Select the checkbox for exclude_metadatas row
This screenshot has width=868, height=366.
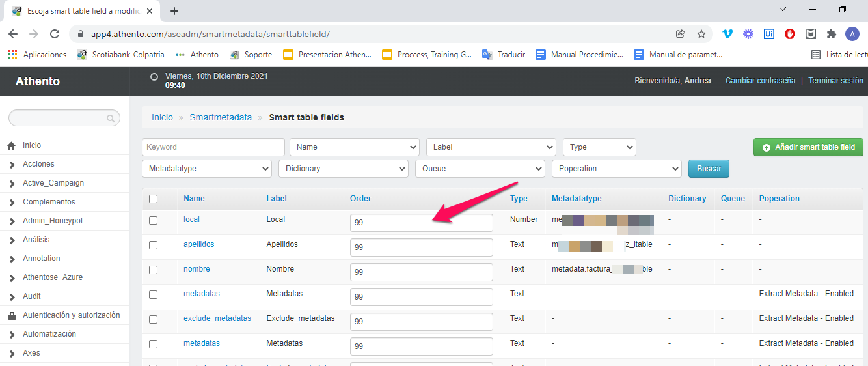tap(153, 320)
